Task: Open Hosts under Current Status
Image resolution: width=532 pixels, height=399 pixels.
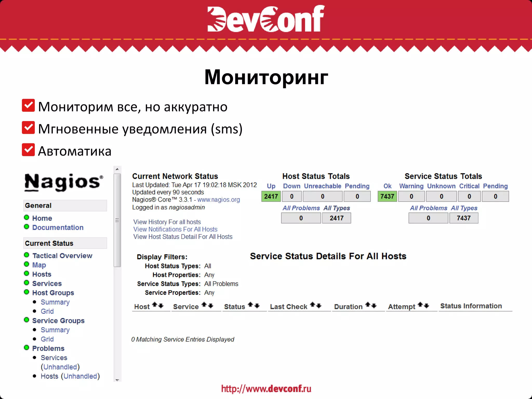Action: click(42, 274)
